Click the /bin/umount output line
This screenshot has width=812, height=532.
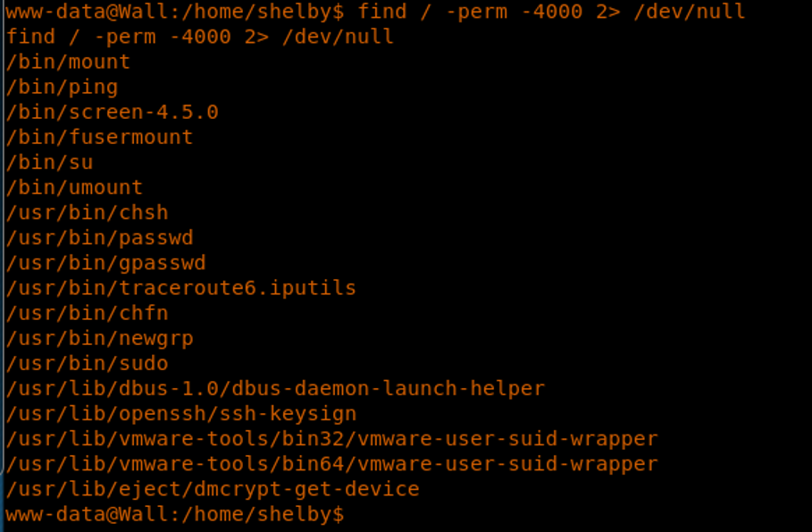coord(74,188)
